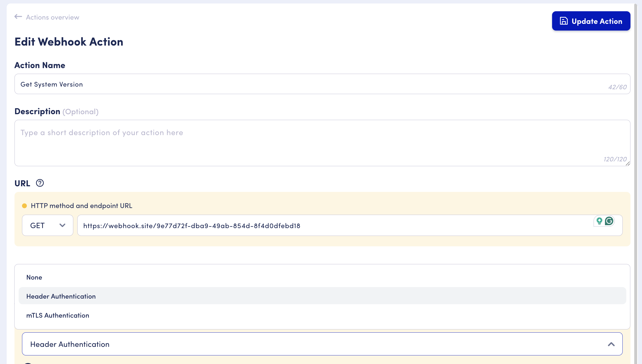
Task: Click yellow status dot beside HTTP method
Action: click(x=24, y=206)
